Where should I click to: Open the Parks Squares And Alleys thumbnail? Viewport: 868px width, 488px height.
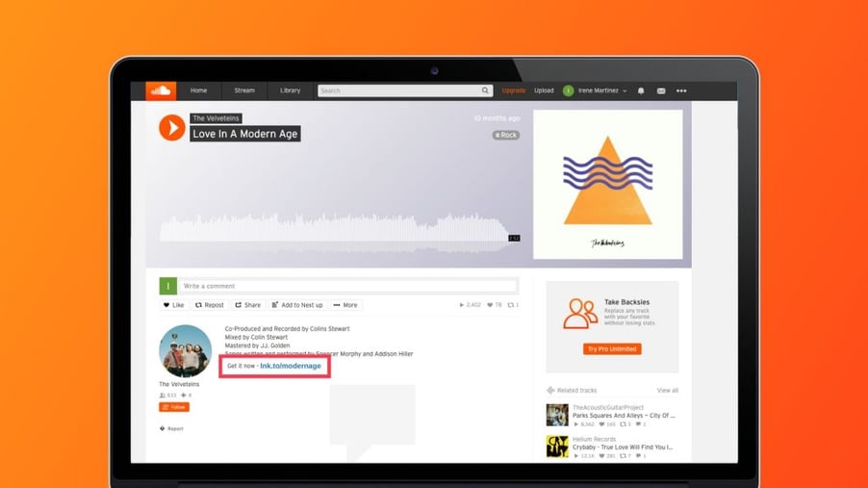tap(557, 415)
